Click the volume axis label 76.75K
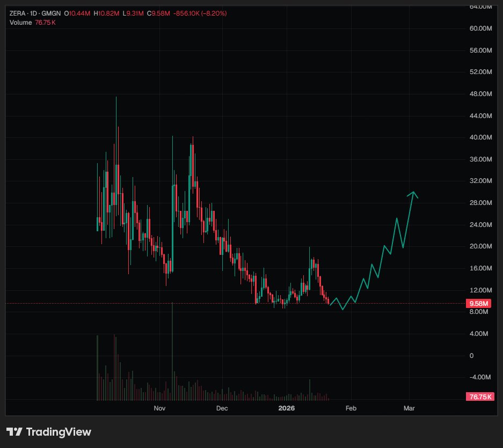 [x=480, y=396]
